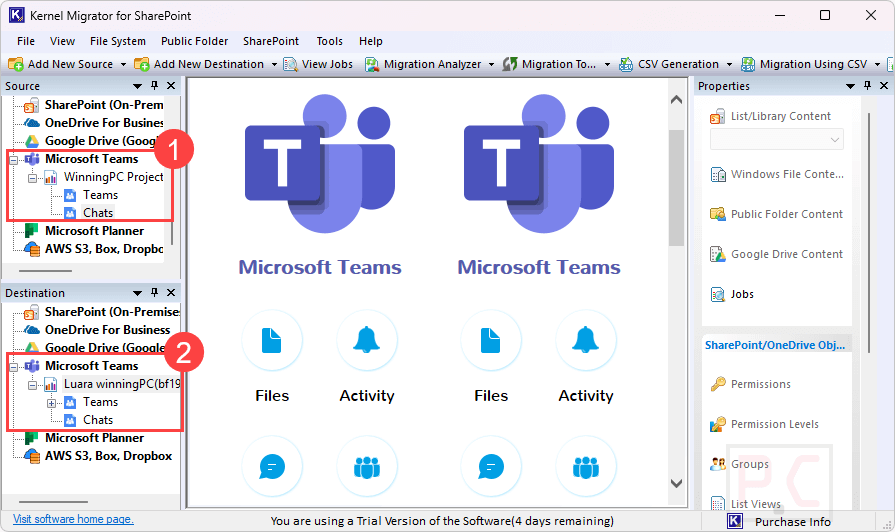Select OneDrive For Business in Destination panel
Screen dimensions: 895x532
[107, 330]
